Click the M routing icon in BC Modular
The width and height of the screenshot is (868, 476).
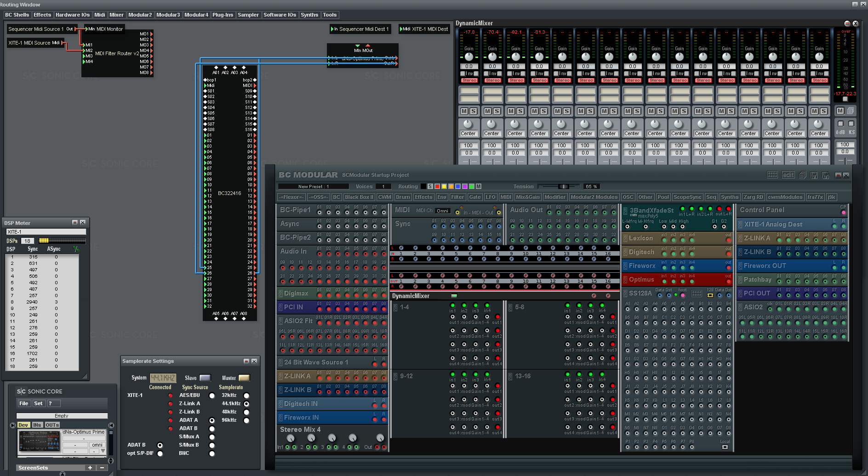(479, 186)
